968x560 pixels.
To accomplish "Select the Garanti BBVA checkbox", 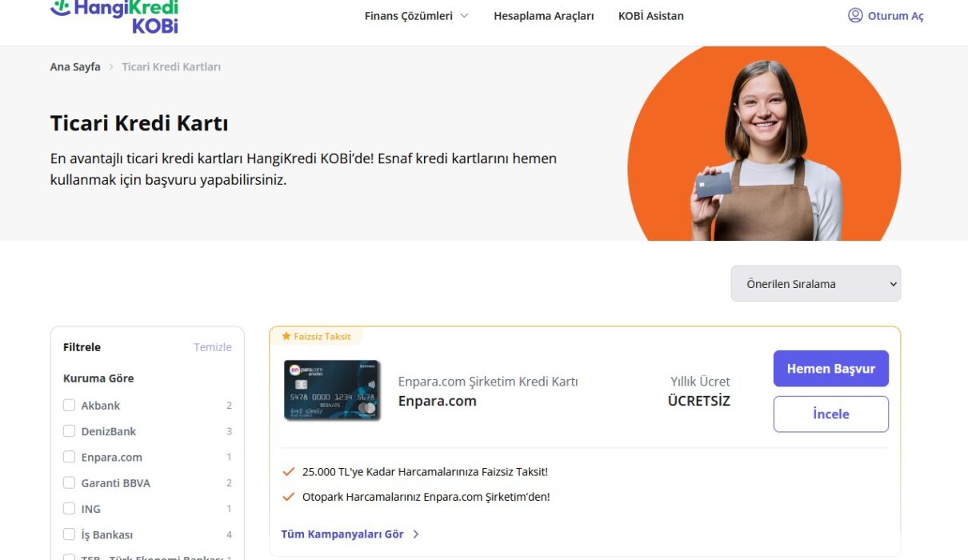I will point(69,482).
